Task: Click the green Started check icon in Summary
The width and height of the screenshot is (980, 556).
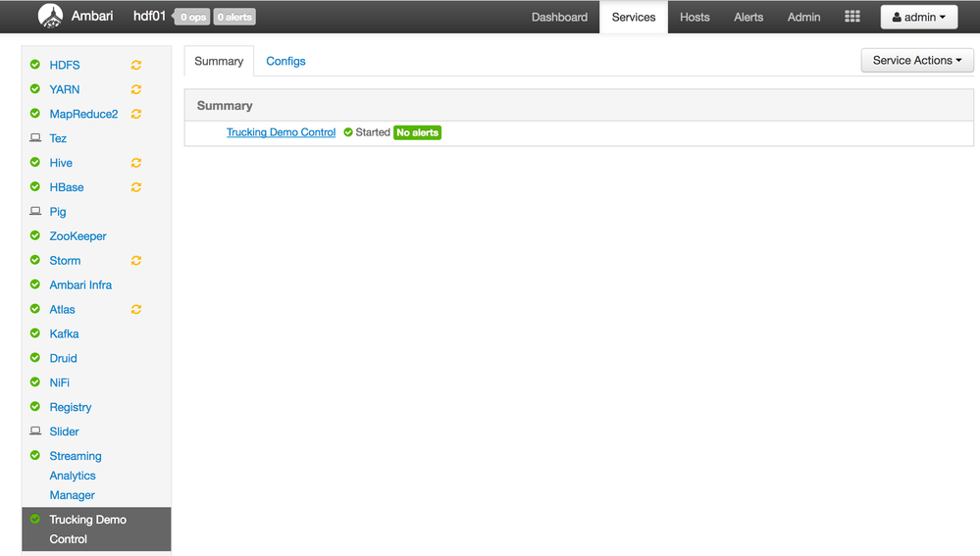Action: (x=348, y=131)
